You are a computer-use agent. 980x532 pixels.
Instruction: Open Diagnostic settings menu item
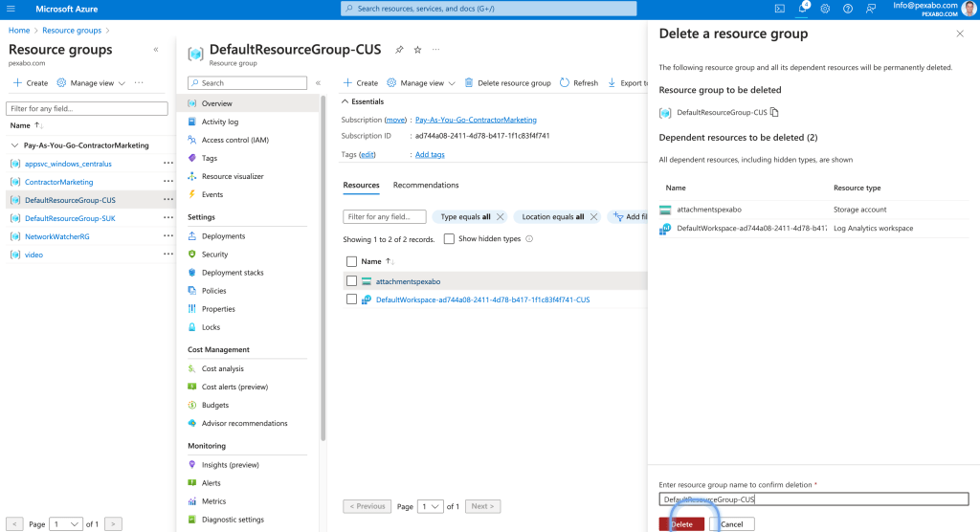point(233,520)
